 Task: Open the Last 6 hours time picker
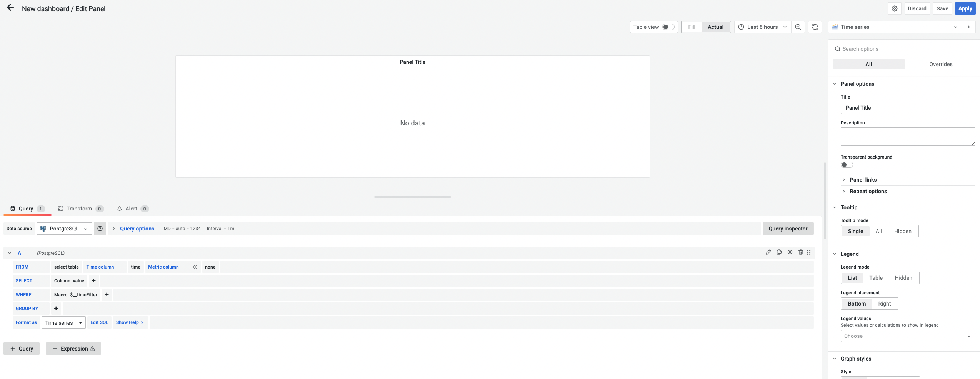pos(762,27)
